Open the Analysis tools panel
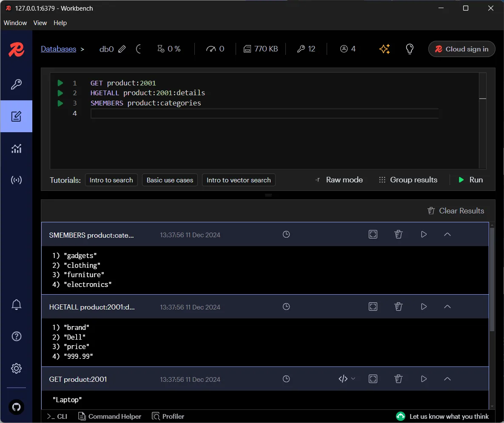The image size is (504, 423). pyautogui.click(x=16, y=149)
